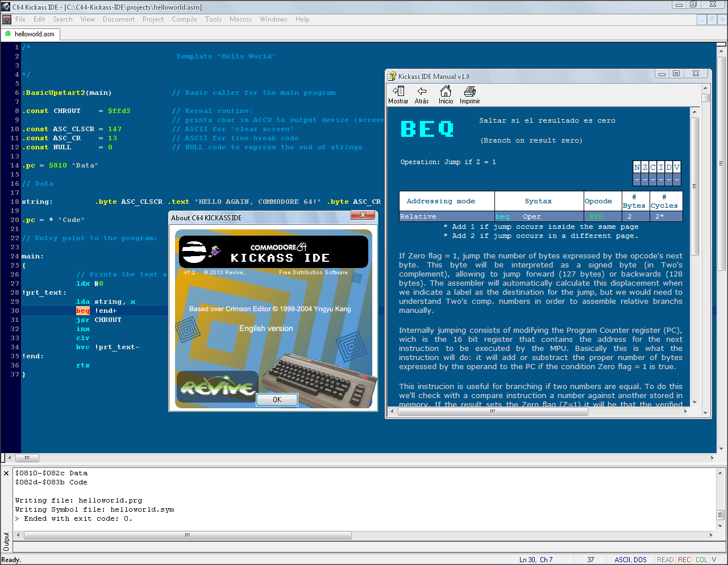Click the manual page scrollbar down arrow
Viewport: 728px width, 565px height.
click(694, 401)
